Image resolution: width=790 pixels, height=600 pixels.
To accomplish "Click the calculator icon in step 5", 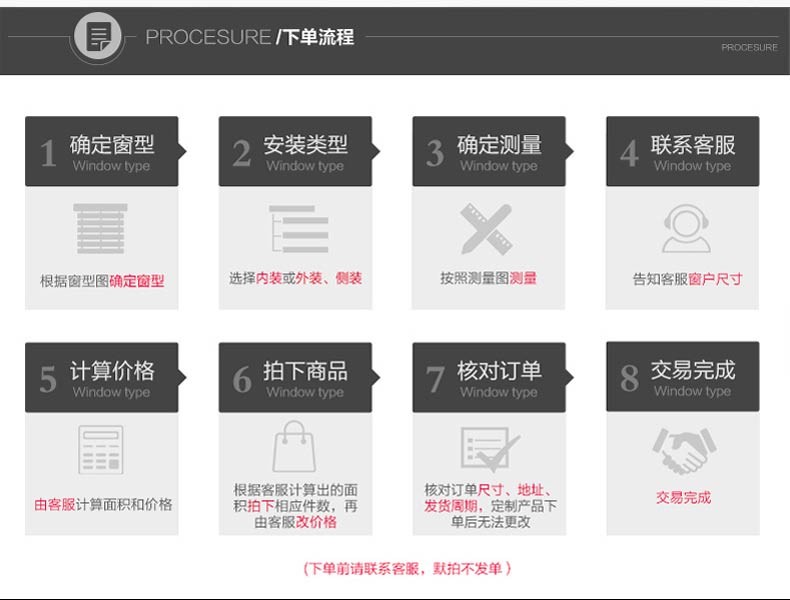I will 101,449.
